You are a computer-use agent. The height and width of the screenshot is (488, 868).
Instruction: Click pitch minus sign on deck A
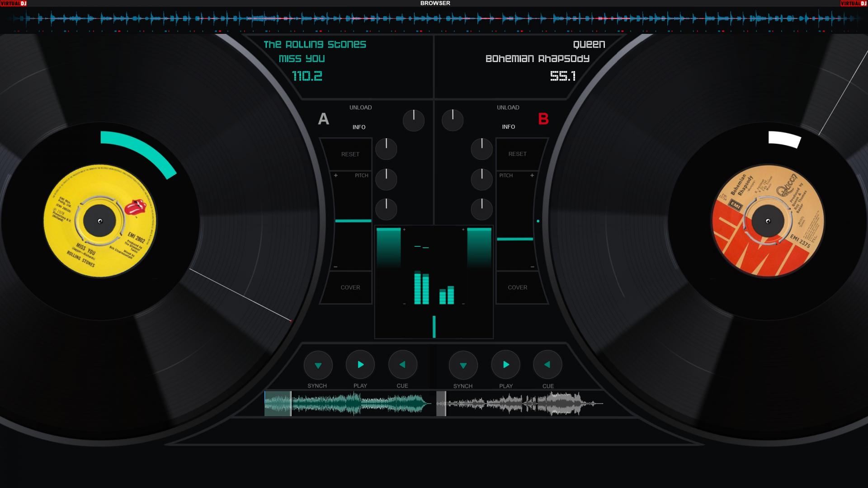(335, 267)
